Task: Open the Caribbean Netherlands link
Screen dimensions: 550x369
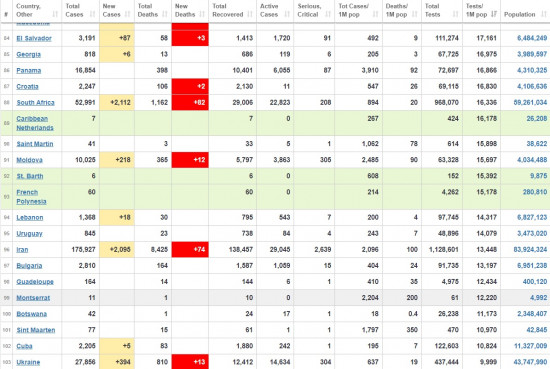Action: click(x=35, y=123)
